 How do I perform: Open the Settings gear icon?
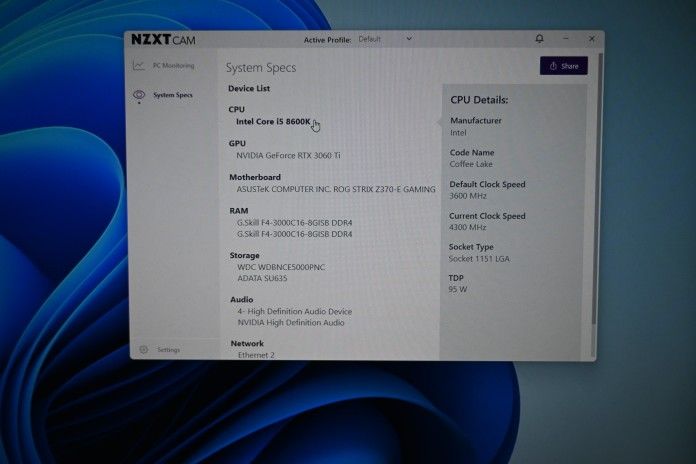(143, 349)
